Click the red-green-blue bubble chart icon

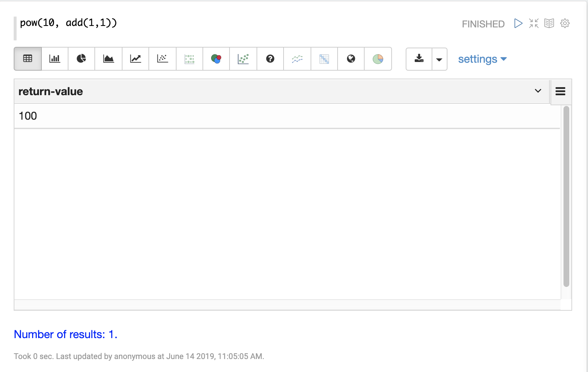tap(216, 59)
